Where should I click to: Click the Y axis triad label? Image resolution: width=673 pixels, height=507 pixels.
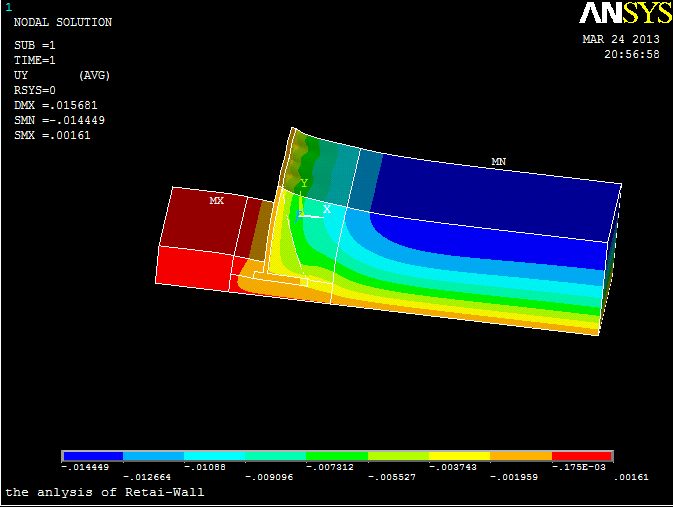point(304,183)
